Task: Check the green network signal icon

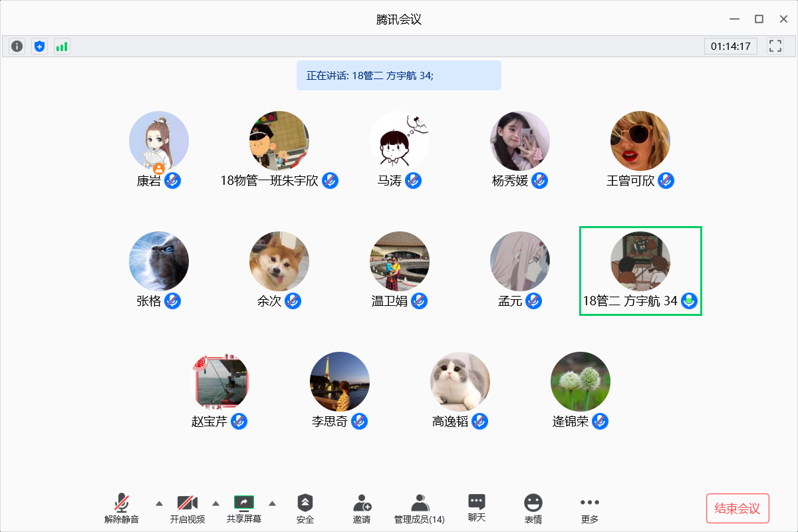Action: tap(62, 47)
